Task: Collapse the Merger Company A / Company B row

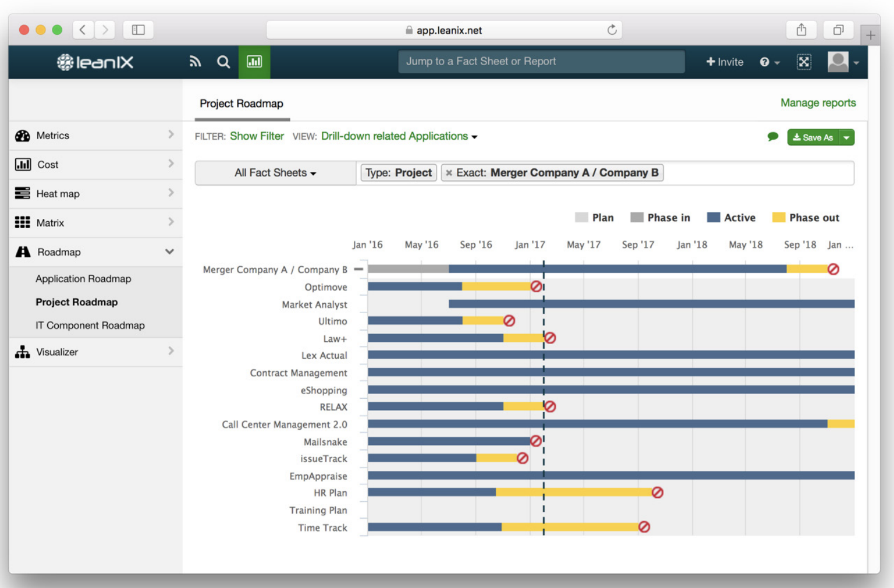Action: [359, 269]
